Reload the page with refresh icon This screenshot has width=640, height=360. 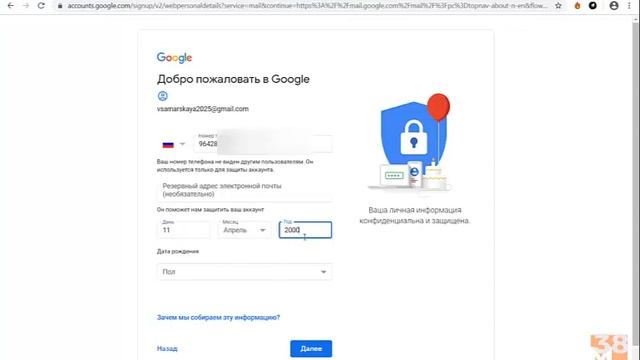[41, 6]
